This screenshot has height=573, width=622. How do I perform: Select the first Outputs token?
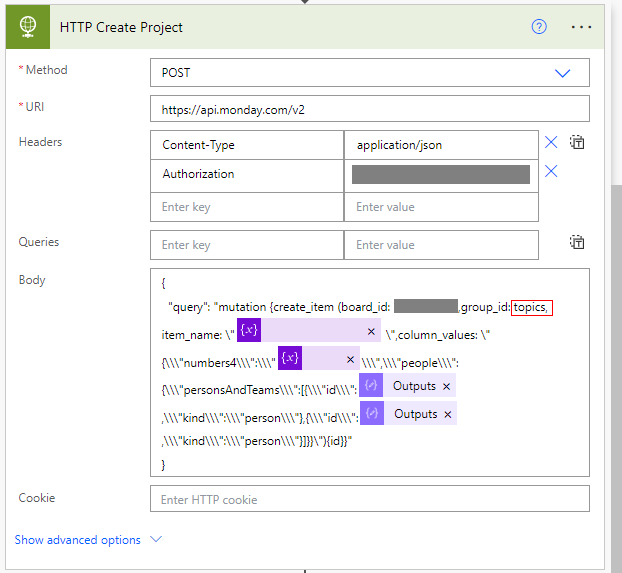(x=407, y=385)
